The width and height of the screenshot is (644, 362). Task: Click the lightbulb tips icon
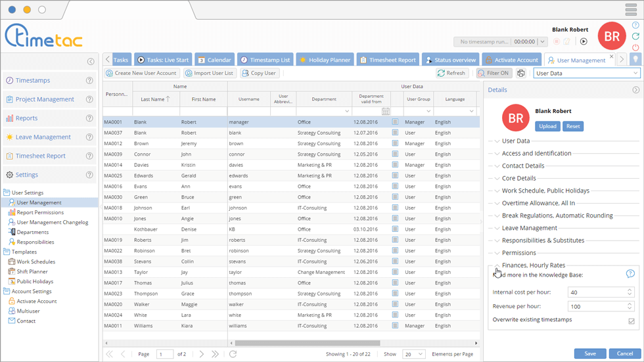coord(635,60)
